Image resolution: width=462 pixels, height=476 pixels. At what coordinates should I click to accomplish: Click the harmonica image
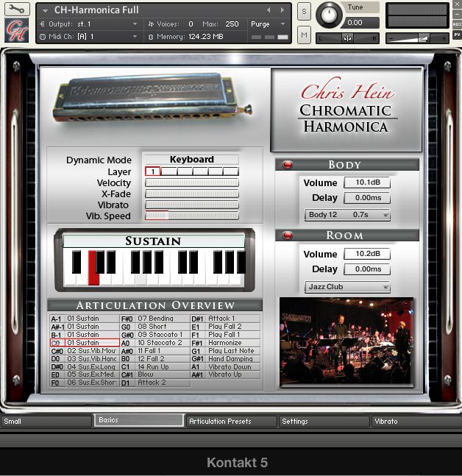153,99
